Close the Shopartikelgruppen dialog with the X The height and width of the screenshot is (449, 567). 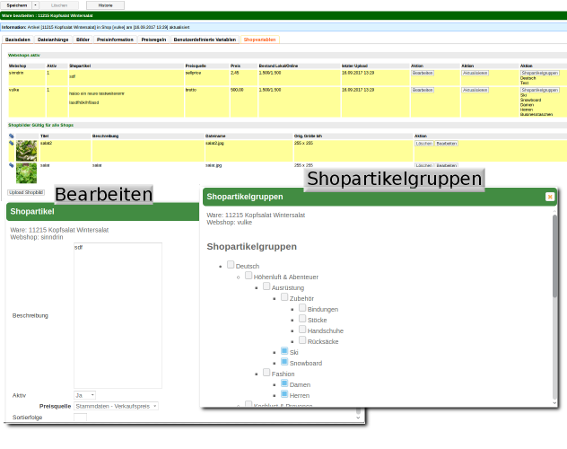(550, 197)
